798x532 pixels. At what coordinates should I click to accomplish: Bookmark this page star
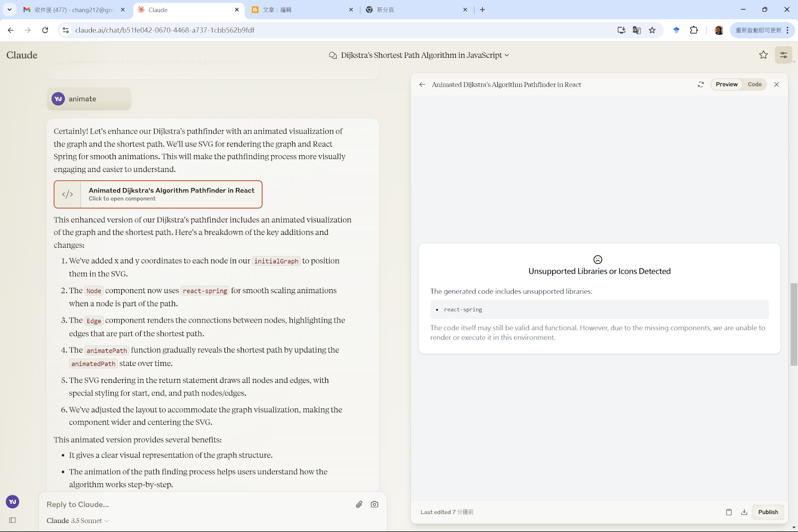[652, 30]
